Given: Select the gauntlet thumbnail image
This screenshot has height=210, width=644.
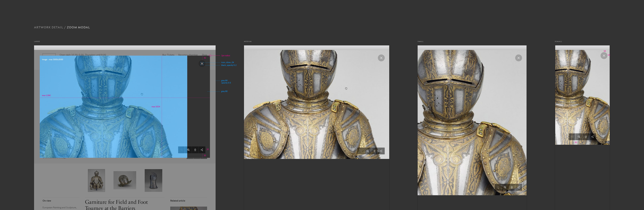Looking at the screenshot, I should pyautogui.click(x=153, y=180).
